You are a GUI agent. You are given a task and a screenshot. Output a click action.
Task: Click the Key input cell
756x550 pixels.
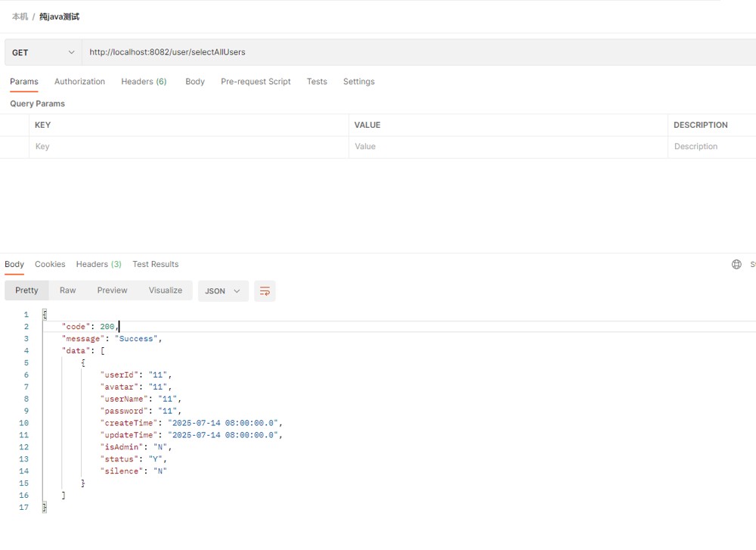click(188, 147)
